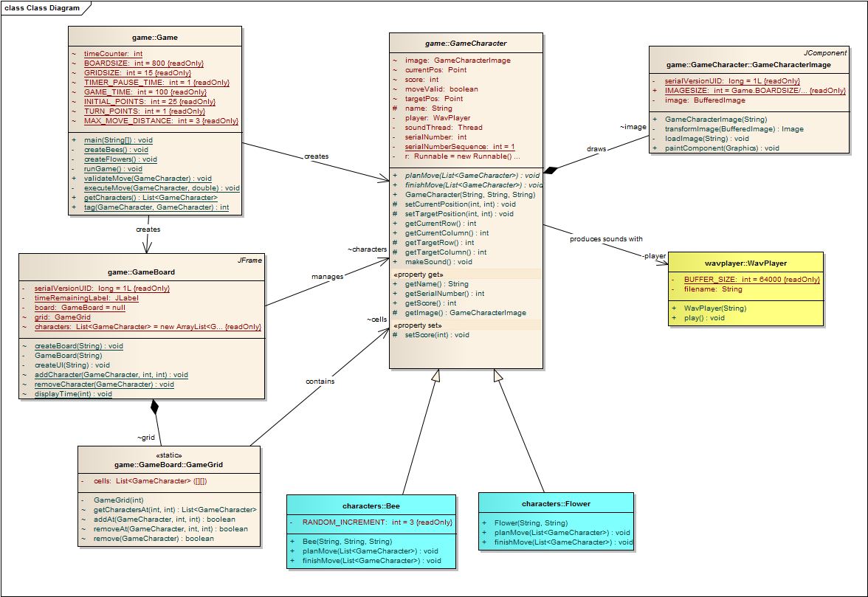Select the game::GameCharacter class header
868x597 pixels.
pos(466,44)
